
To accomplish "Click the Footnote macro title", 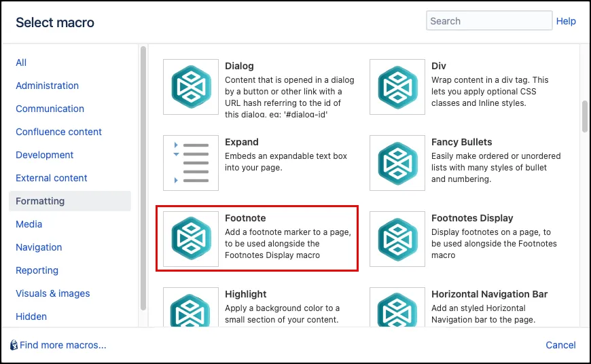I will click(245, 218).
